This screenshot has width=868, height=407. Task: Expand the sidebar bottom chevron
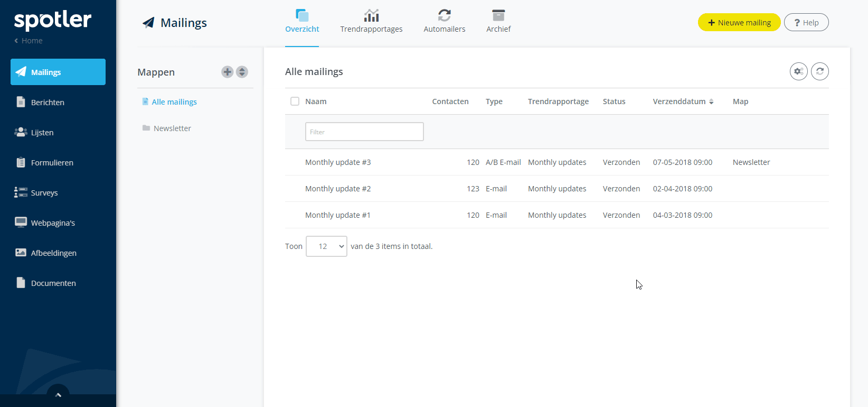pyautogui.click(x=58, y=394)
